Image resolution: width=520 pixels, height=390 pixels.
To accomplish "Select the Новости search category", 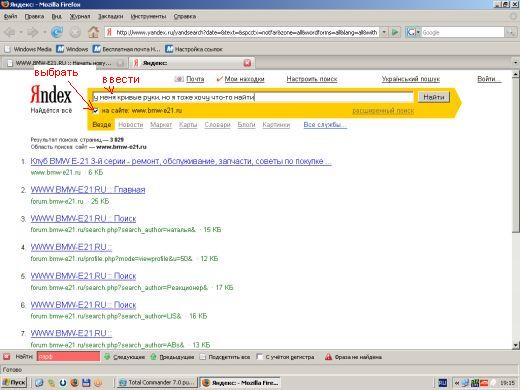I will pyautogui.click(x=131, y=125).
